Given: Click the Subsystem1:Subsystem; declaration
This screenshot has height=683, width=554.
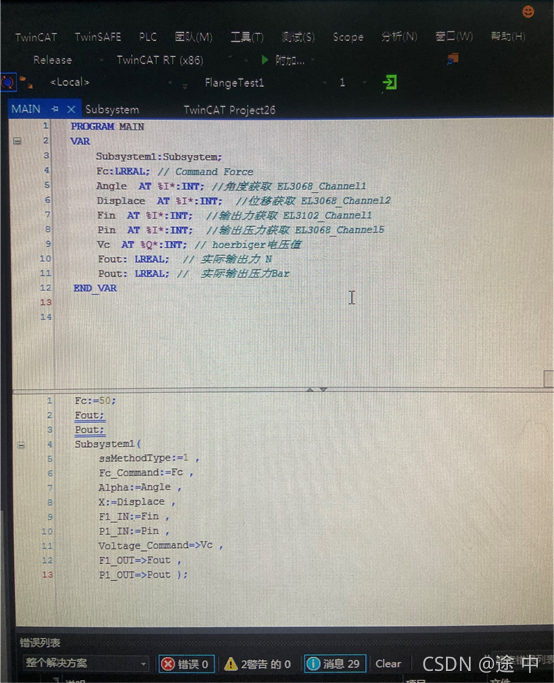Looking at the screenshot, I should 159,156.
